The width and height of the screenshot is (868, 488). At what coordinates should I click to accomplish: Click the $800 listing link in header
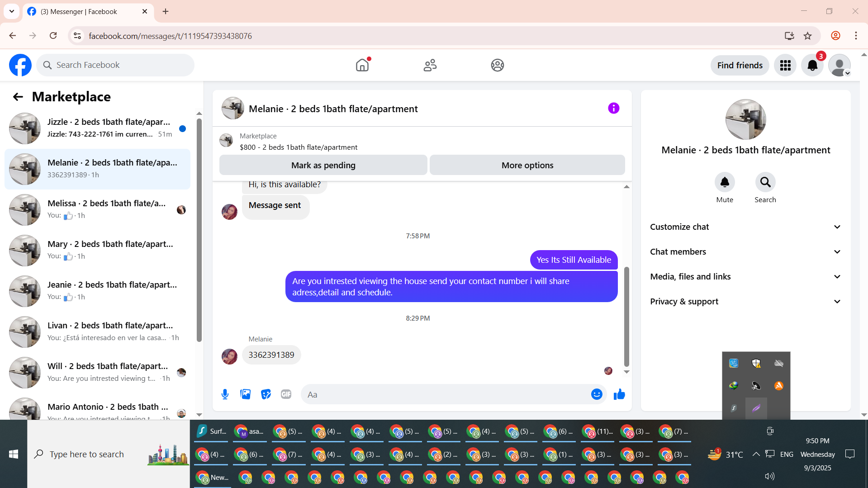point(298,147)
